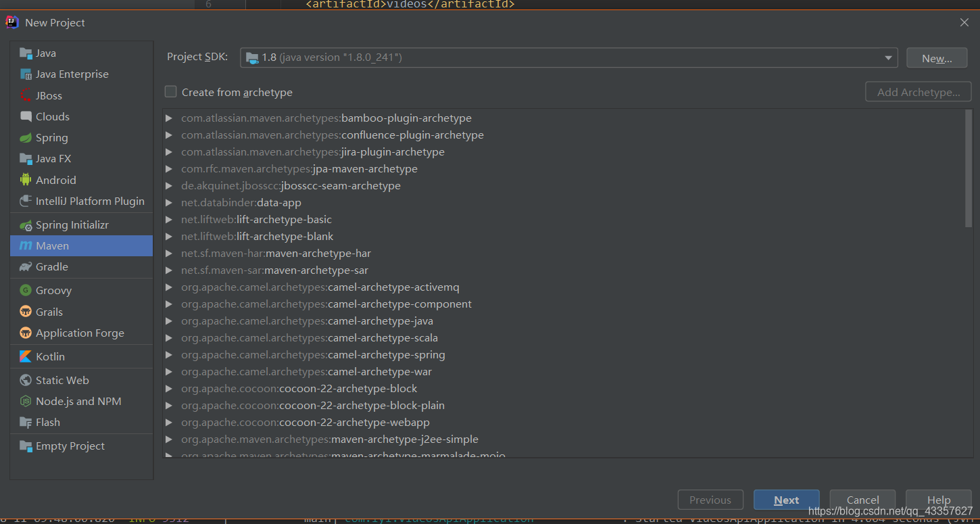Expand camel-archetype-activemq node
This screenshot has width=980, height=524.
click(x=169, y=287)
